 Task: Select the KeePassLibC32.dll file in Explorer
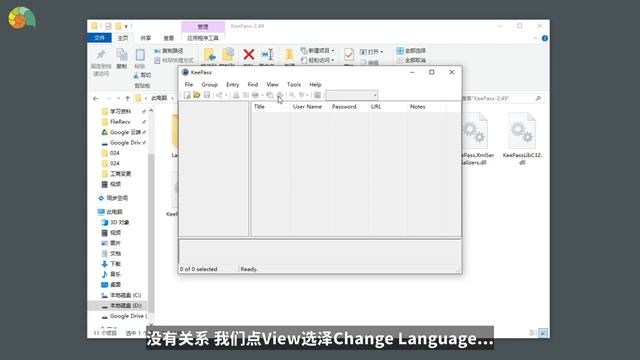click(x=522, y=139)
